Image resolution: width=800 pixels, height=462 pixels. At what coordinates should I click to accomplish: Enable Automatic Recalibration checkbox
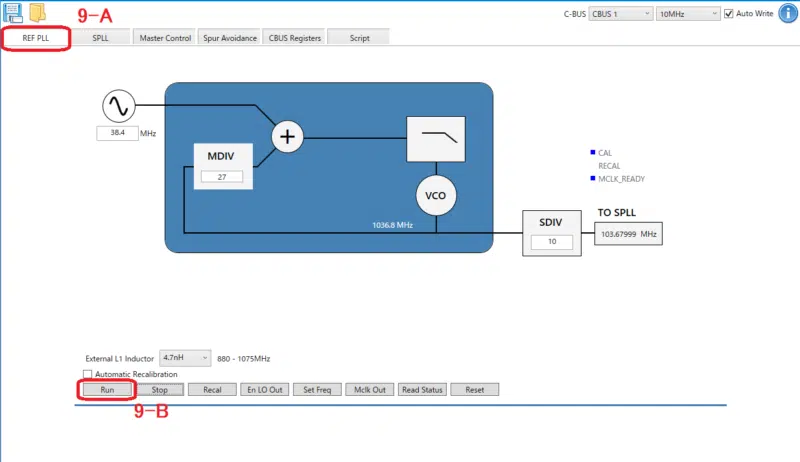coord(87,374)
